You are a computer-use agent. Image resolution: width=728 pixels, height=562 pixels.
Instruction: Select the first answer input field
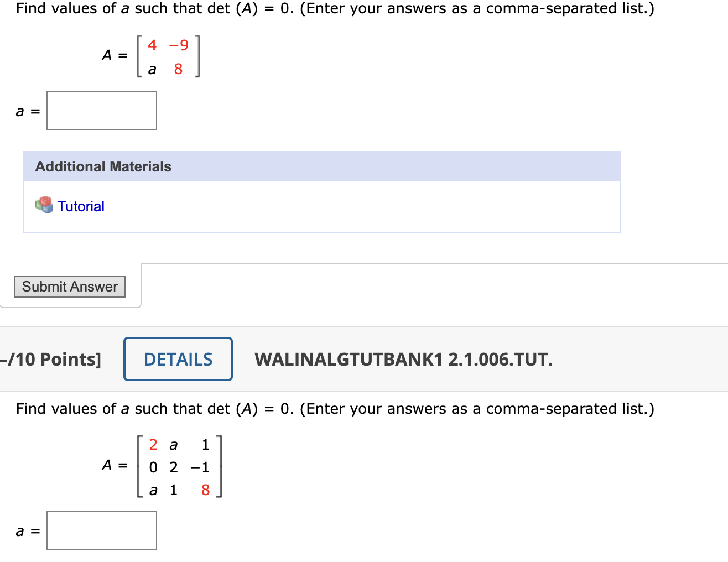(x=101, y=110)
